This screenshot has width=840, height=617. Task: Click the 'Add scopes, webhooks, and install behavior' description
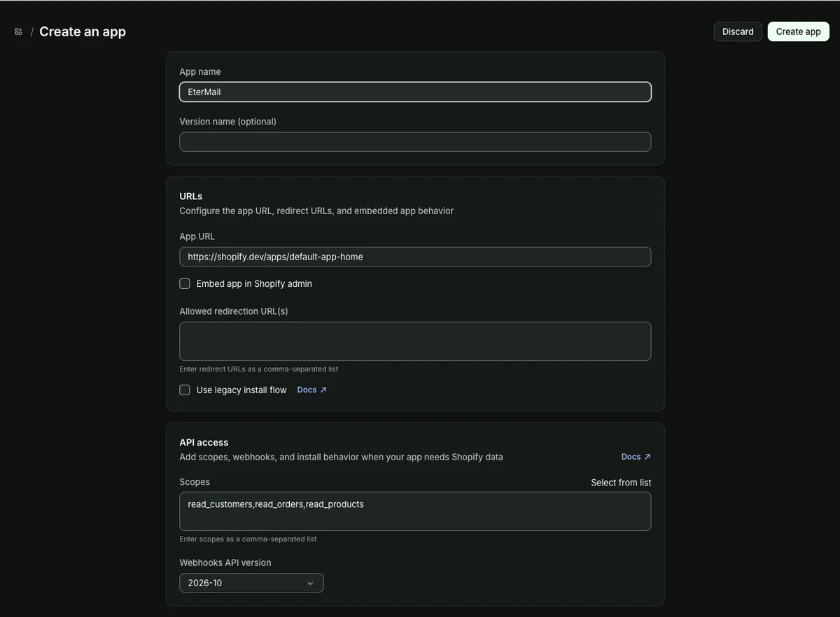click(341, 457)
